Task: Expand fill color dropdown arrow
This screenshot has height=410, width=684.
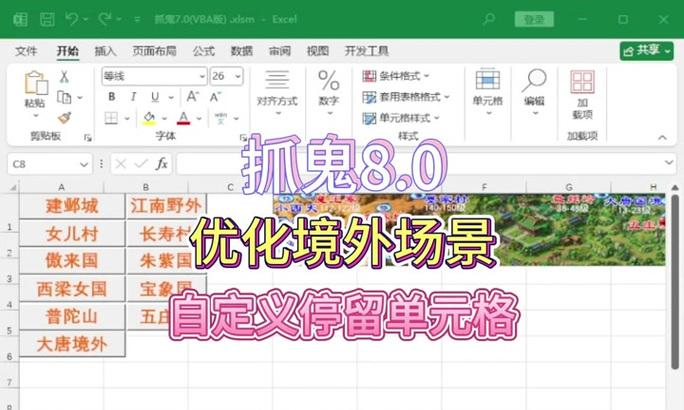Action: 164,118
